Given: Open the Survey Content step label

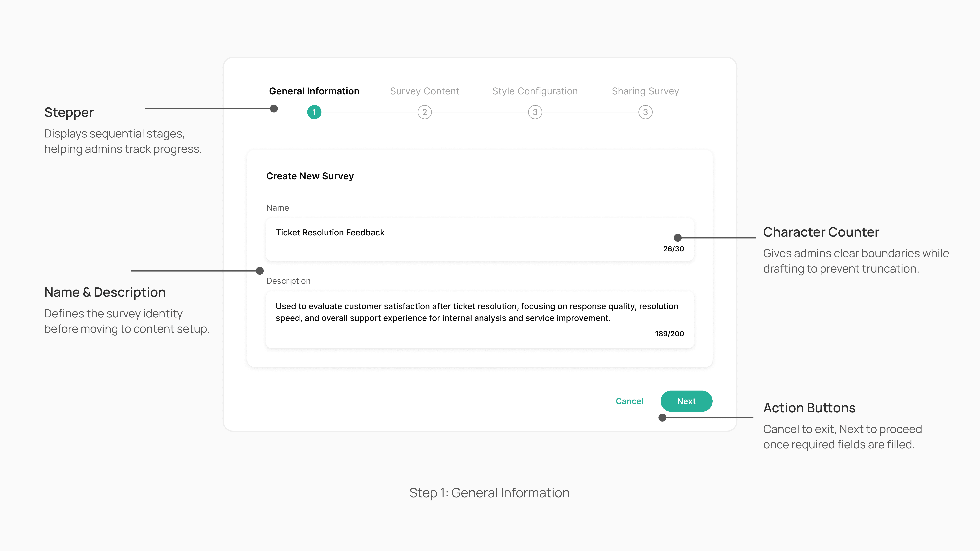Looking at the screenshot, I should [425, 91].
